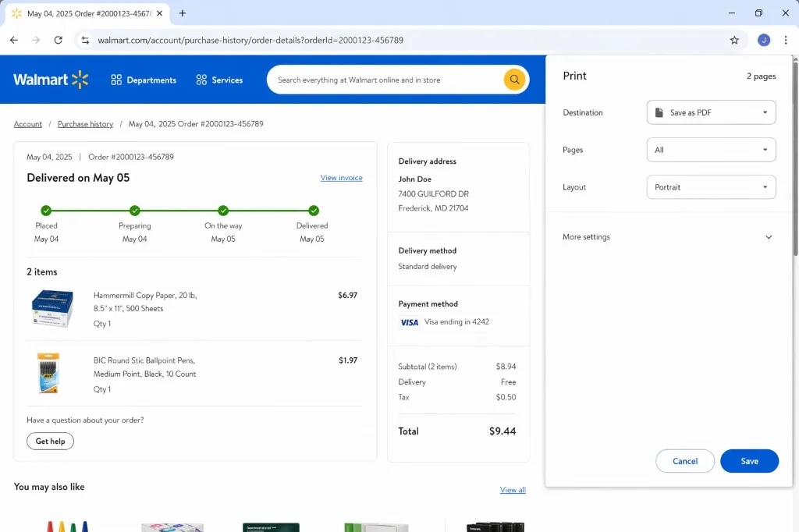
Task: Select the May 04 Order browser tab
Action: click(x=86, y=13)
